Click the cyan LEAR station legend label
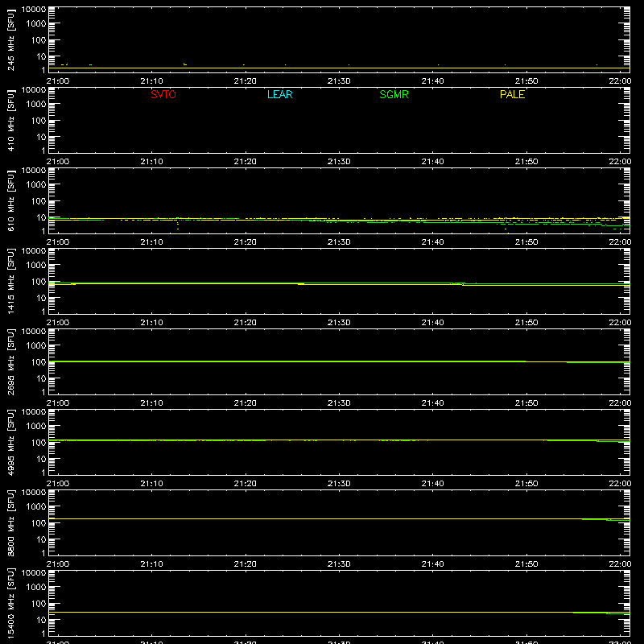 click(279, 94)
